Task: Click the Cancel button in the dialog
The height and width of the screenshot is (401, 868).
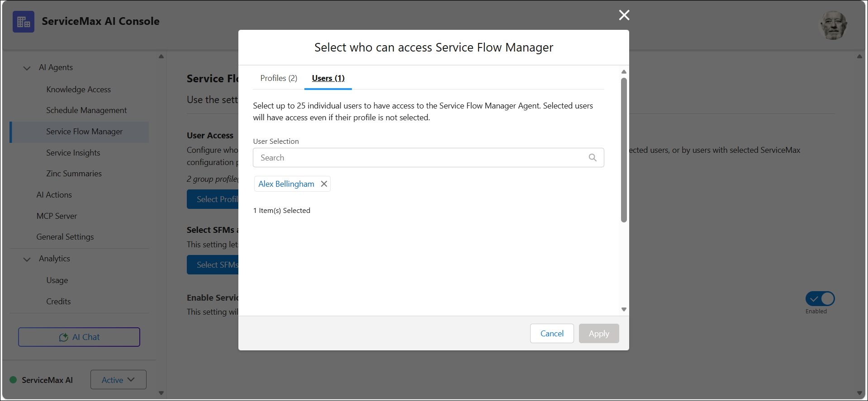Action: coord(552,334)
